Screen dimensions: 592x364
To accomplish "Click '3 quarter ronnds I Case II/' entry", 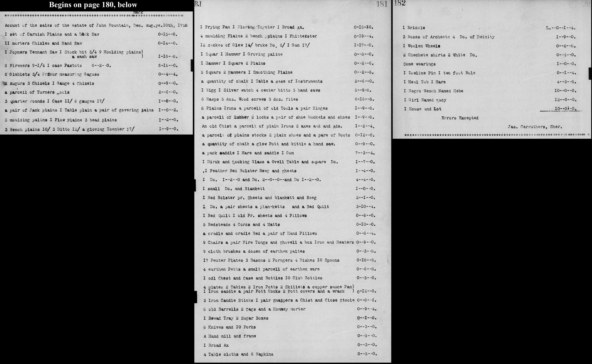I will [55, 101].
